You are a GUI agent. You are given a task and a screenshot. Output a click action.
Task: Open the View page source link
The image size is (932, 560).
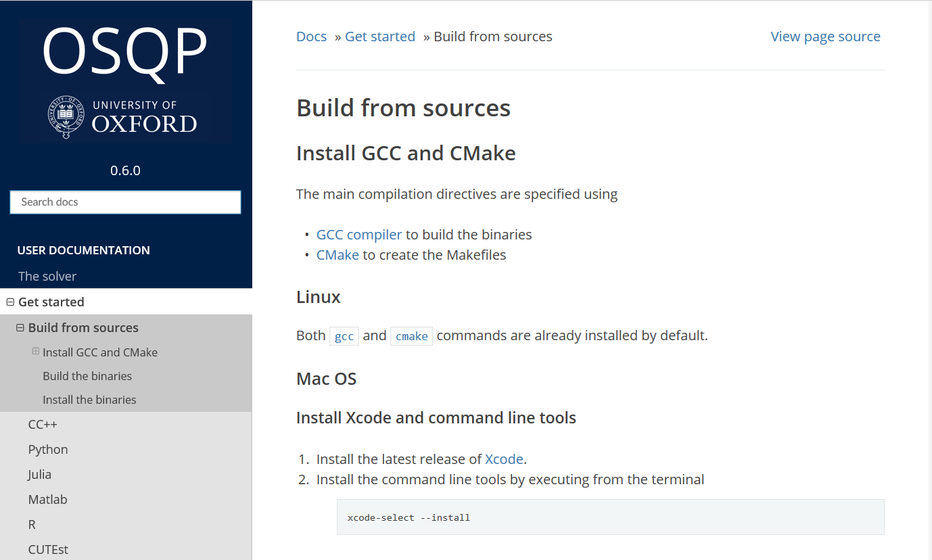pos(825,37)
